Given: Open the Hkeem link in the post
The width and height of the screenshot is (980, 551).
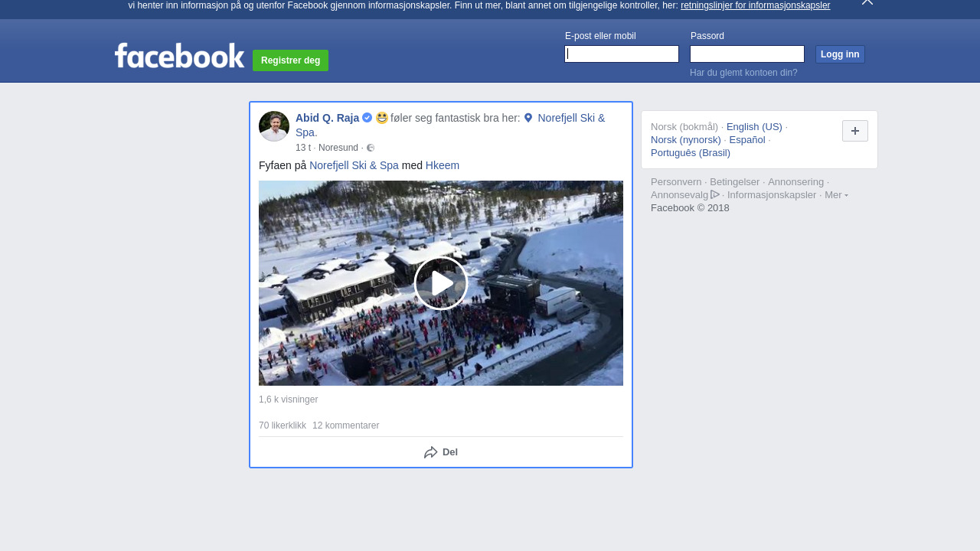Looking at the screenshot, I should pyautogui.click(x=443, y=165).
